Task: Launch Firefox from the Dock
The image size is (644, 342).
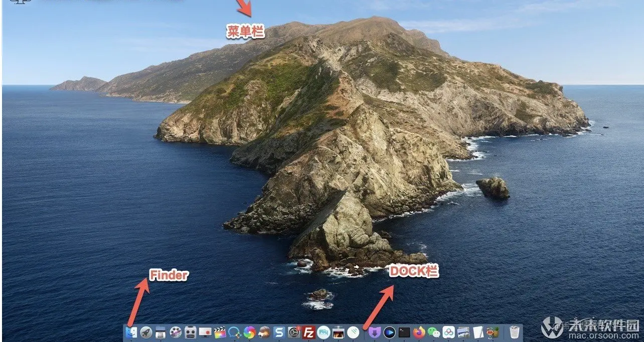Action: coord(419,332)
